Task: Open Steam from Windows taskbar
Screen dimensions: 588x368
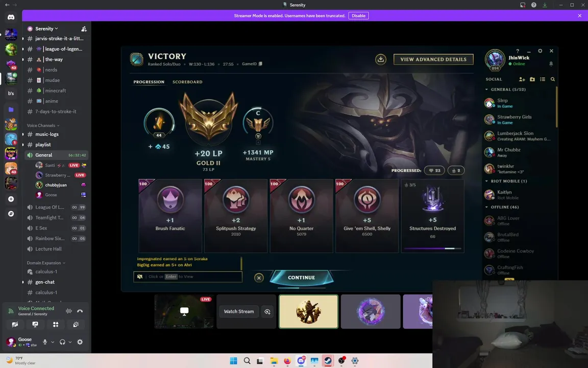Action: pyautogui.click(x=328, y=361)
